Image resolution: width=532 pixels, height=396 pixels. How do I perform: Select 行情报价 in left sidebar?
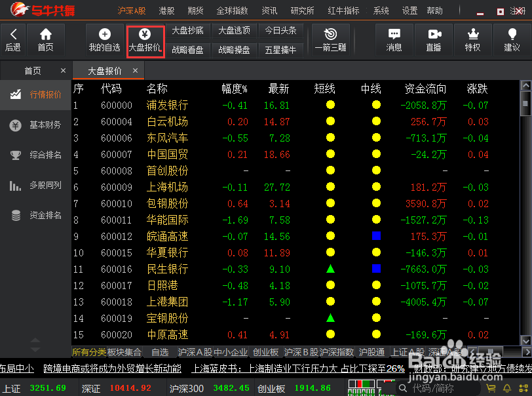point(35,95)
